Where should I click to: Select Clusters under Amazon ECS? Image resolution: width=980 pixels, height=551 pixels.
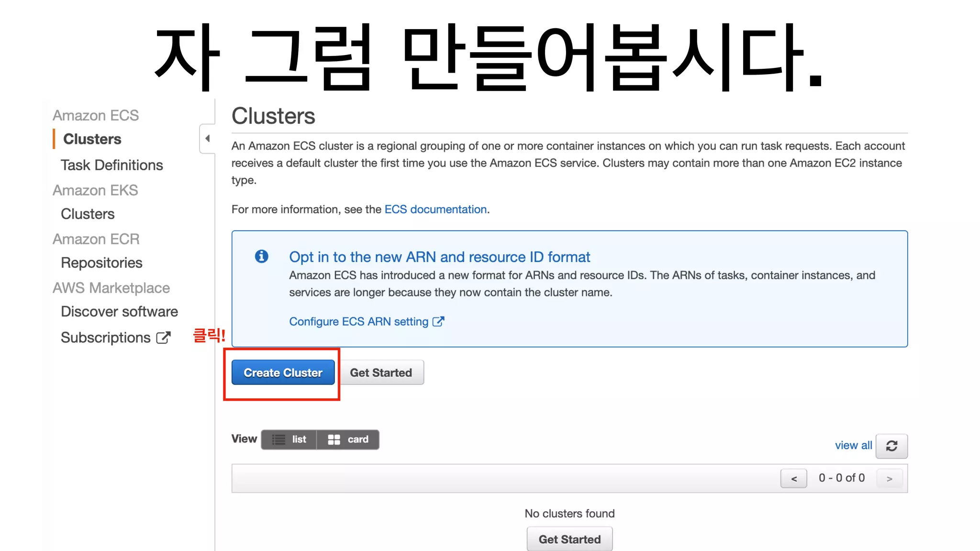[92, 139]
